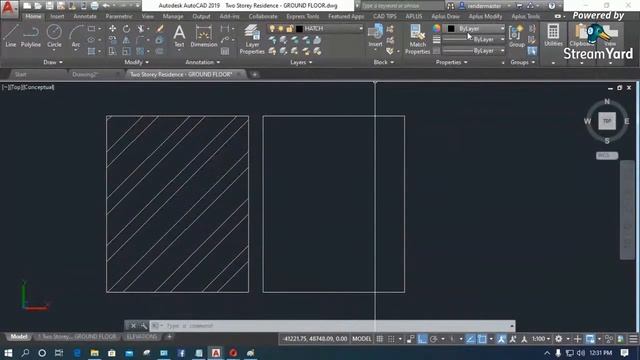
Task: Click the Move tool icon
Action: pos(112,29)
